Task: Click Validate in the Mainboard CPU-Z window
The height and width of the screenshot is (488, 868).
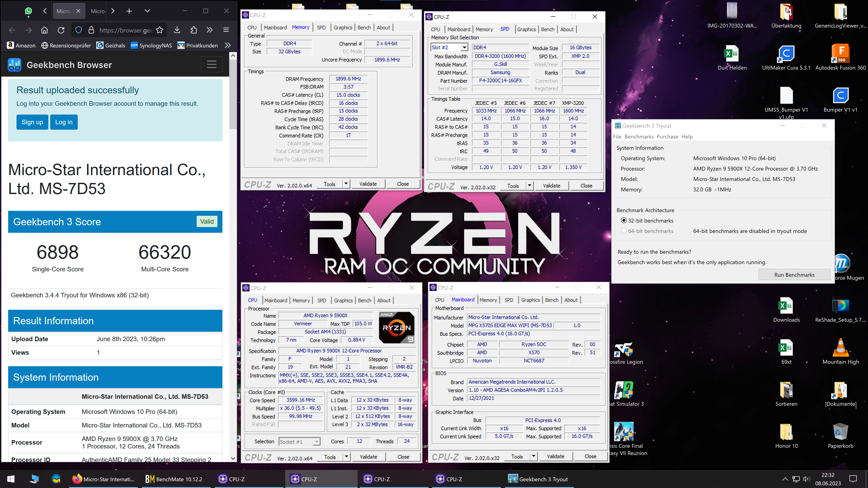Action: pos(556,456)
